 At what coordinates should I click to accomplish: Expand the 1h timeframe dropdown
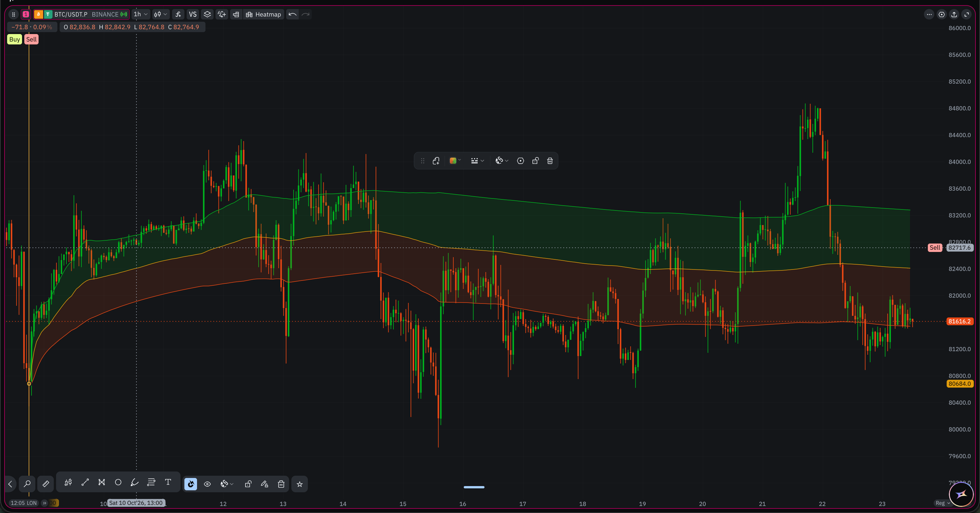point(140,15)
